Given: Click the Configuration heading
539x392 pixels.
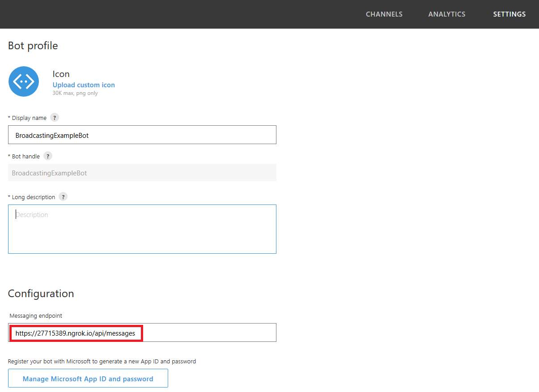Looking at the screenshot, I should point(41,294).
